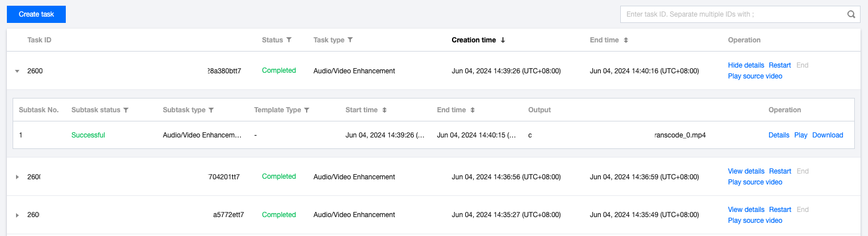Collapse the first expanded task row
The width and height of the screenshot is (868, 236).
point(17,71)
